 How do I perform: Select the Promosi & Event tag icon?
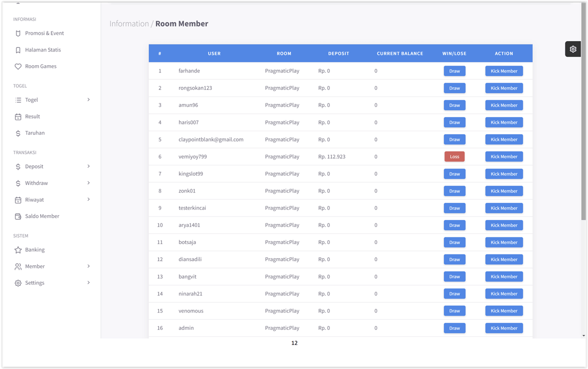coord(17,33)
